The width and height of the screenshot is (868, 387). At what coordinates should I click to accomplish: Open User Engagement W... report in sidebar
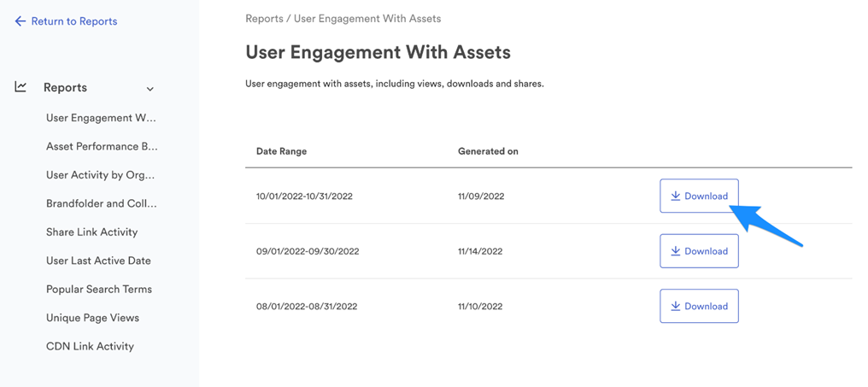click(102, 118)
